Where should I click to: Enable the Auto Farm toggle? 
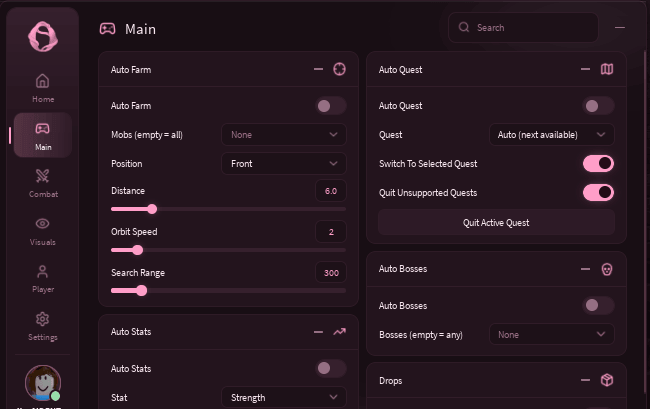(x=331, y=106)
